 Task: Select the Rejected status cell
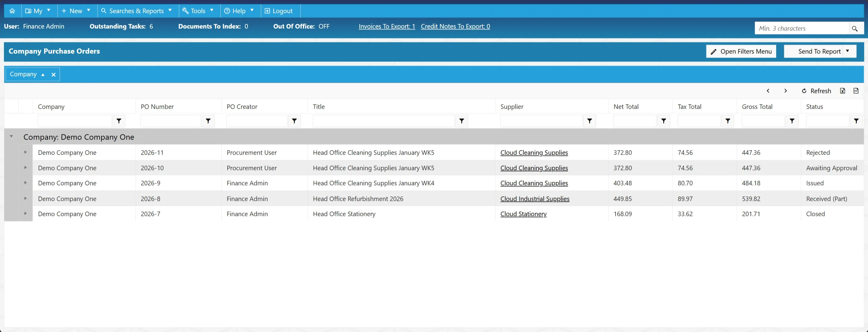(x=832, y=152)
